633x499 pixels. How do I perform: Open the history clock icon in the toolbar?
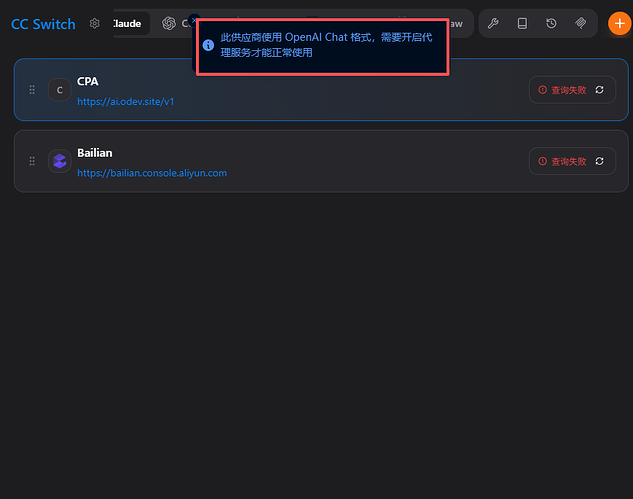click(551, 23)
